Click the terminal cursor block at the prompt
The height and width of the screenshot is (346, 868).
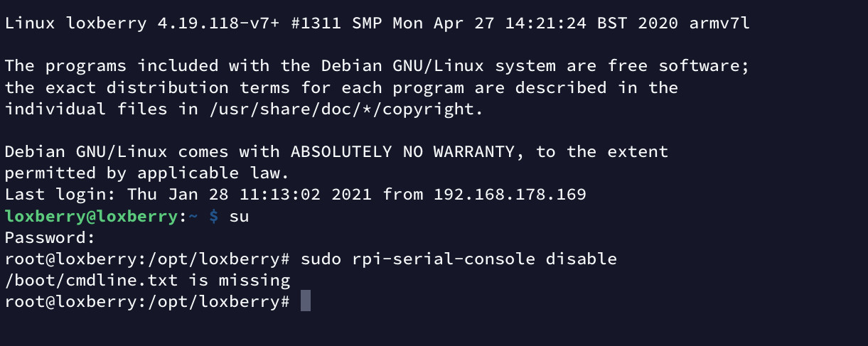click(306, 301)
